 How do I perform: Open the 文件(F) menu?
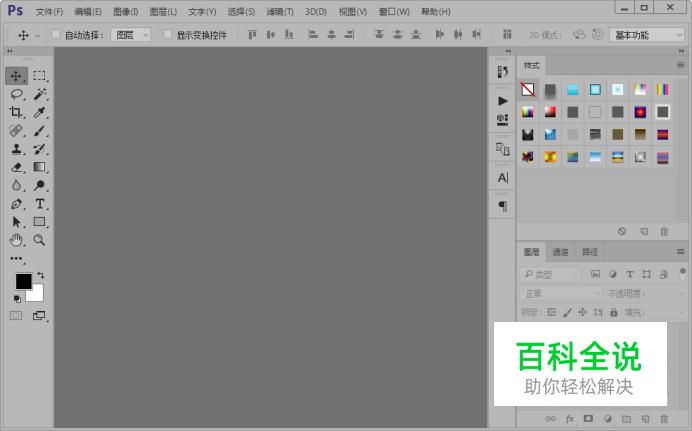[x=49, y=12]
